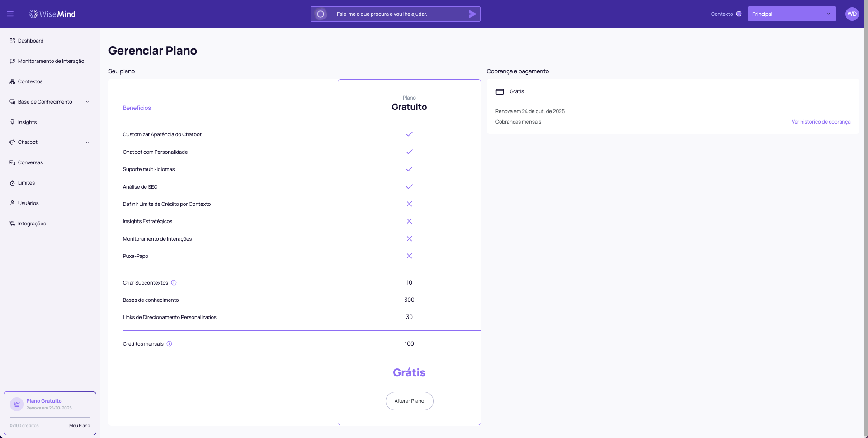The height and width of the screenshot is (438, 868).
Task: Expand Base de Conhecimento submenu
Action: coord(87,102)
